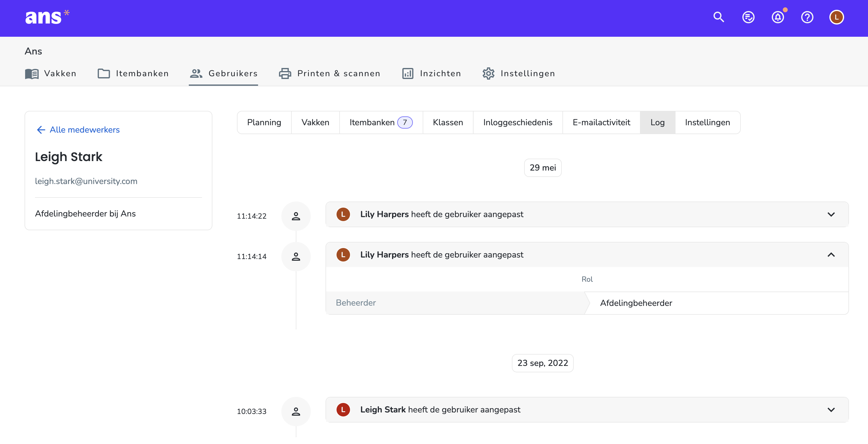Switch to the Vakken user tab
Screen dimensions: 868x444
point(315,122)
